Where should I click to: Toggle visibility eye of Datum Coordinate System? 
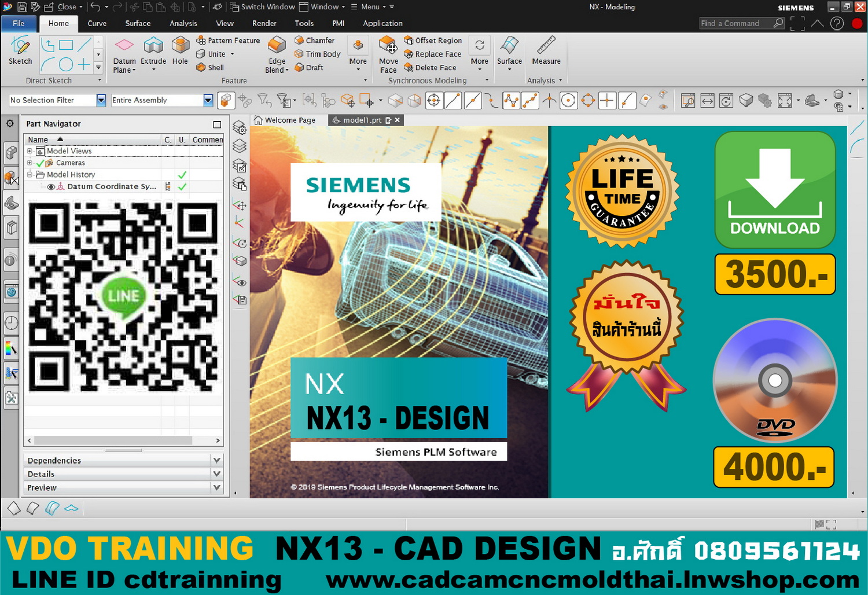pyautogui.click(x=51, y=187)
